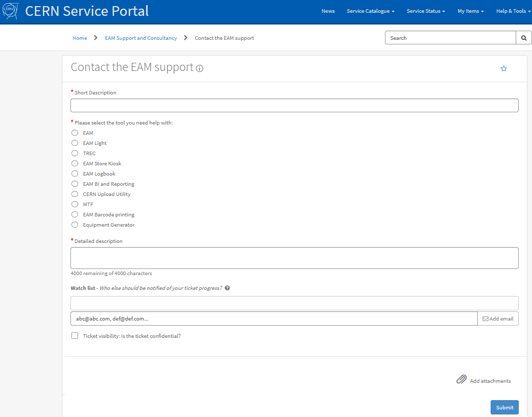Expand the My Items menu

[470, 11]
